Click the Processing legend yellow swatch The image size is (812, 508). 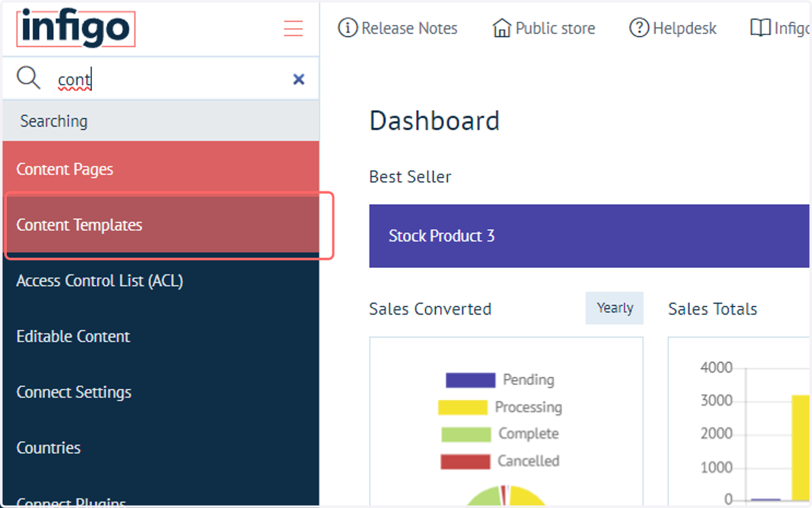(463, 407)
